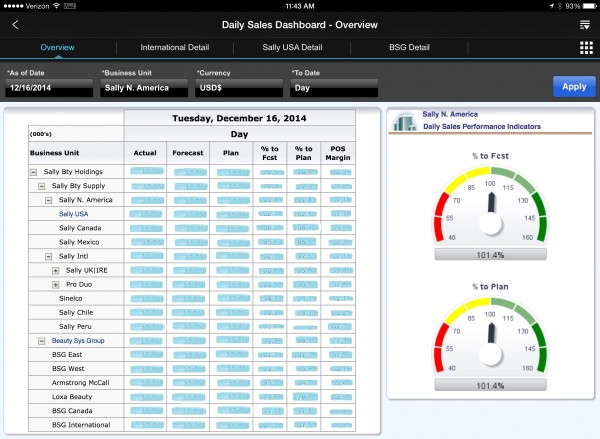Open the Business Unit dropdown
The height and width of the screenshot is (439, 600).
pyautogui.click(x=144, y=88)
